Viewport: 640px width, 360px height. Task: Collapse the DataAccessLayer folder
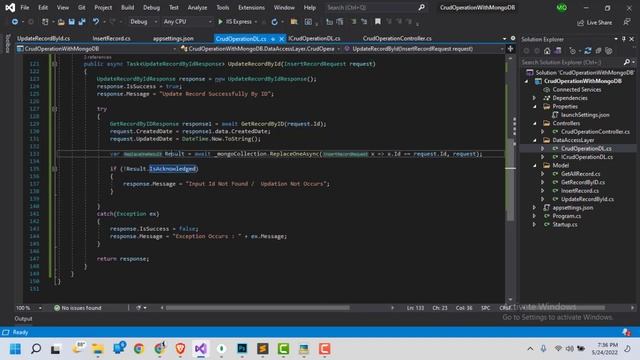click(535, 140)
